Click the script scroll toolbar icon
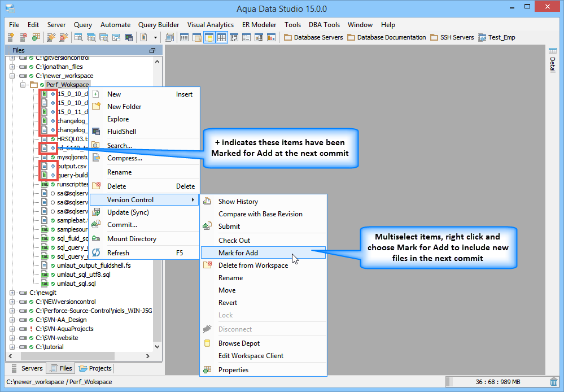Image resolution: width=564 pixels, height=392 pixels. [169, 37]
